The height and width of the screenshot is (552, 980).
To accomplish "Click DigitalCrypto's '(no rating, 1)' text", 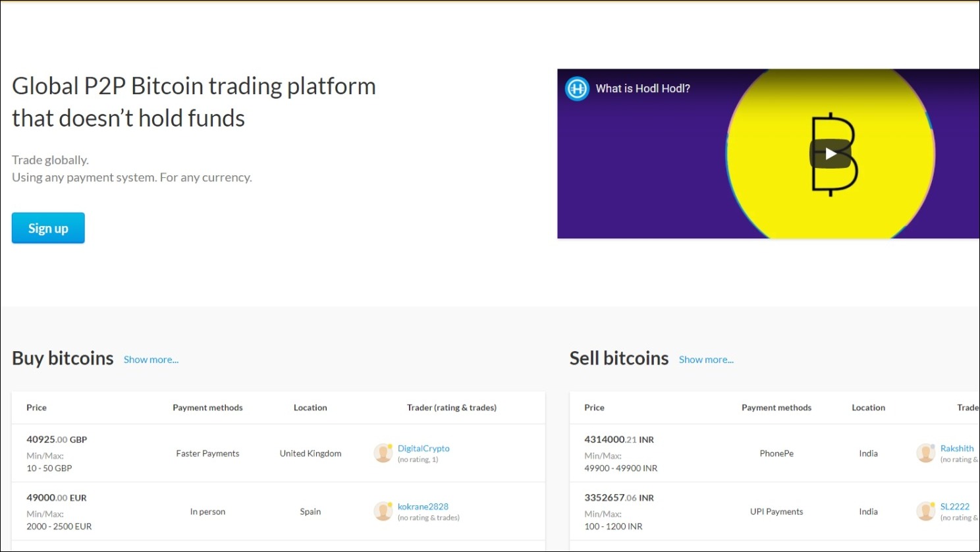I will click(418, 460).
